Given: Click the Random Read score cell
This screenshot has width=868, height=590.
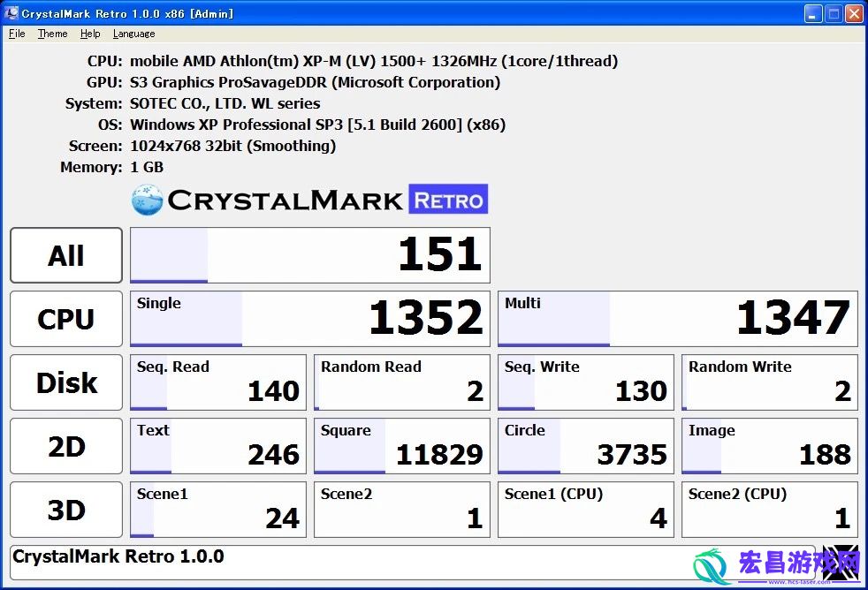Looking at the screenshot, I should click(402, 382).
